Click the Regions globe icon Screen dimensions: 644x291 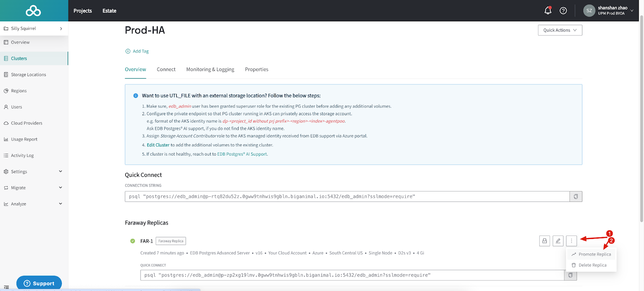(x=6, y=91)
